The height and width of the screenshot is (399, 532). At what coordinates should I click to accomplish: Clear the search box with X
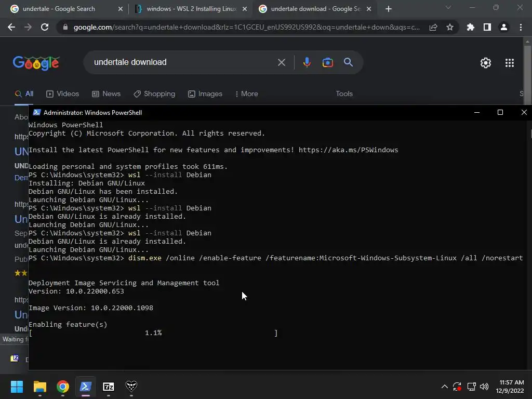coord(281,62)
